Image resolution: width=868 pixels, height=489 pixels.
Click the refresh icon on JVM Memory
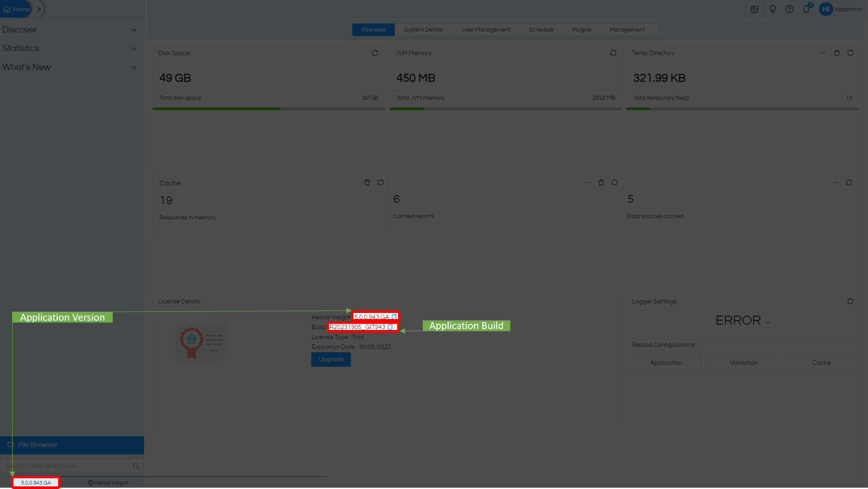coord(613,53)
